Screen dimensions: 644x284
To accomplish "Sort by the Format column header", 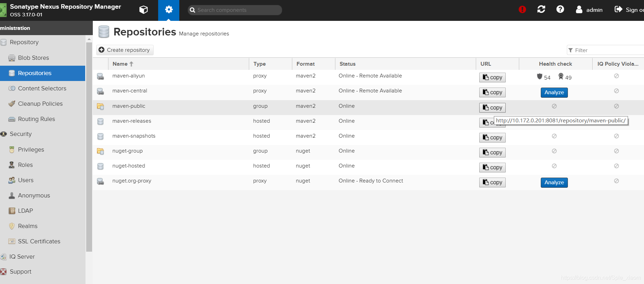I will (x=313, y=64).
